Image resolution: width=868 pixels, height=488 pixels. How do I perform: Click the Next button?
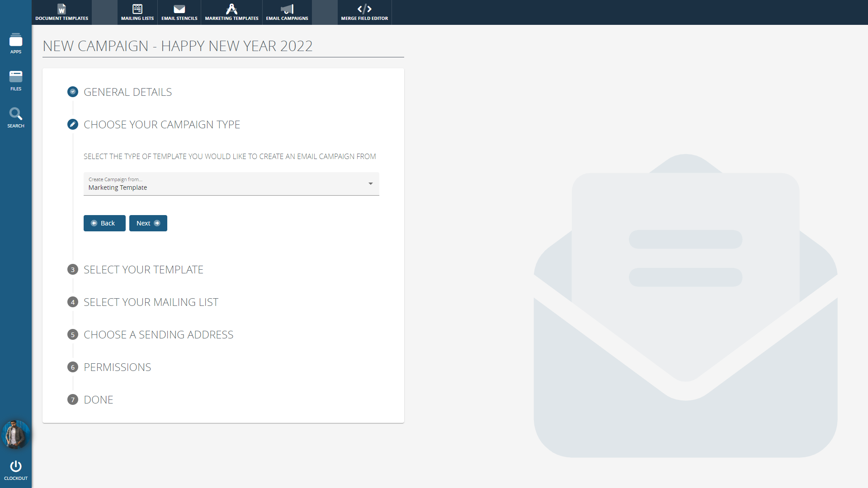[148, 223]
